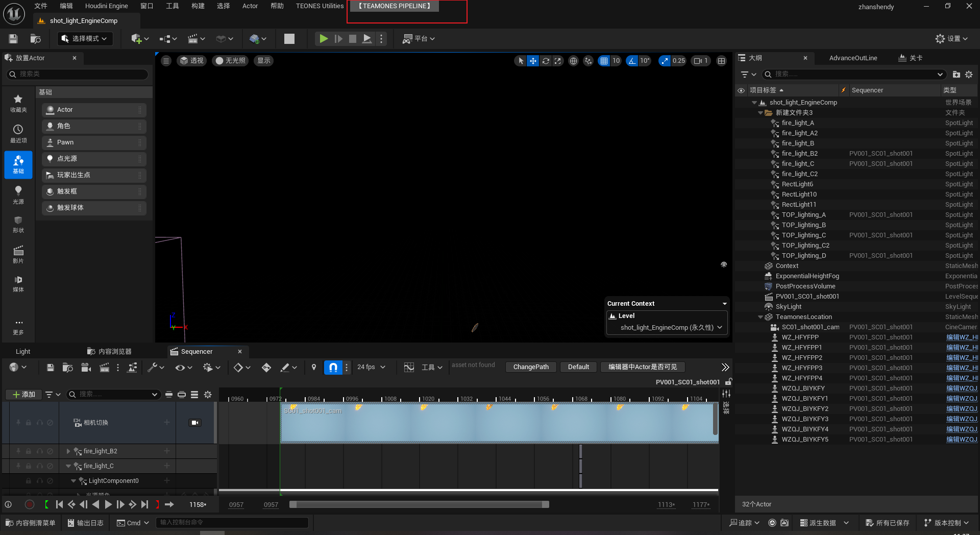Select the rotate tool in viewport toolbar
Image resolution: width=980 pixels, height=535 pixels.
pos(546,61)
